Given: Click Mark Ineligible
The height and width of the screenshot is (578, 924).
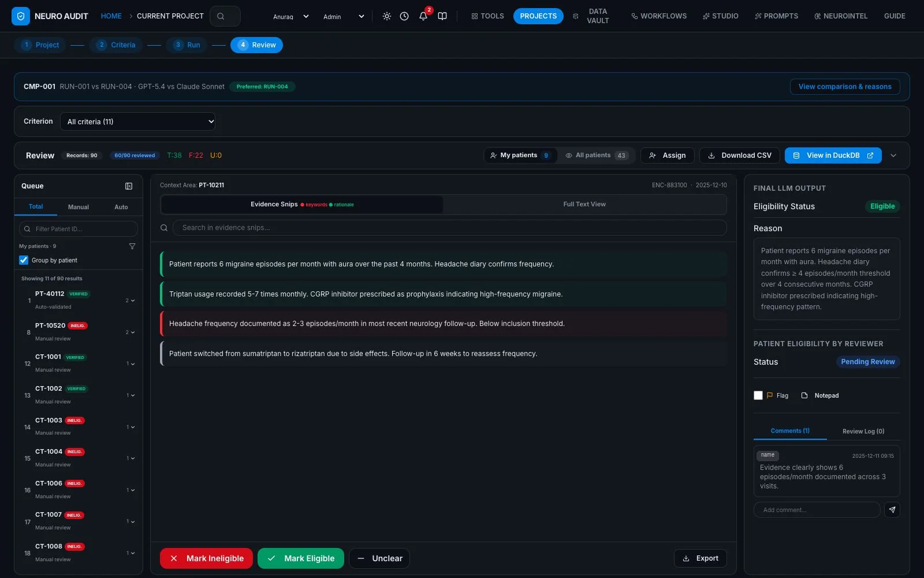Looking at the screenshot, I should tap(206, 558).
